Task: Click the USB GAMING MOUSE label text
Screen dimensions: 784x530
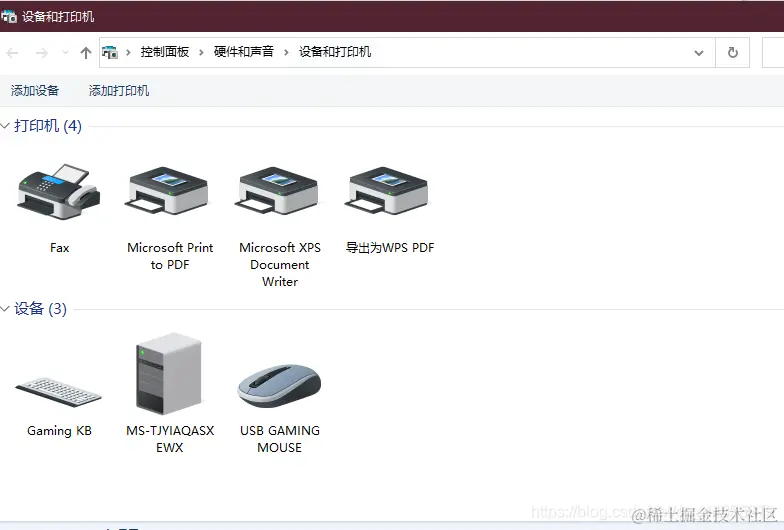Action: [x=280, y=439]
